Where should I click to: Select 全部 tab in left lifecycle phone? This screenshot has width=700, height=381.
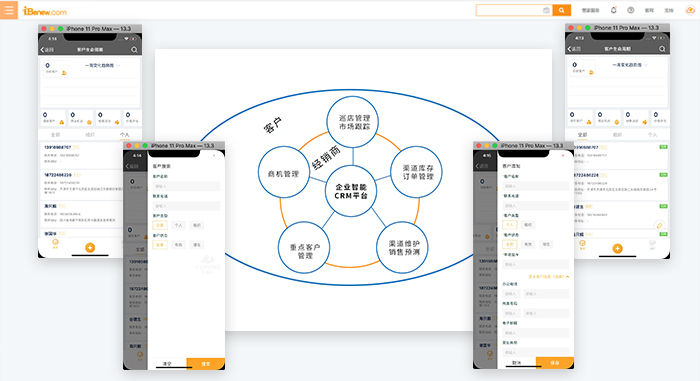point(55,134)
